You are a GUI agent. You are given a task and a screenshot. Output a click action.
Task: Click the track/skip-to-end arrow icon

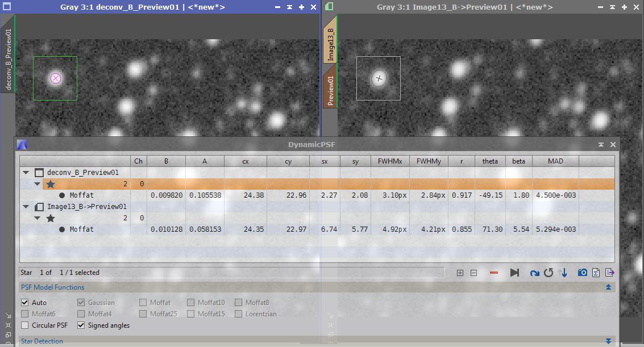point(514,273)
